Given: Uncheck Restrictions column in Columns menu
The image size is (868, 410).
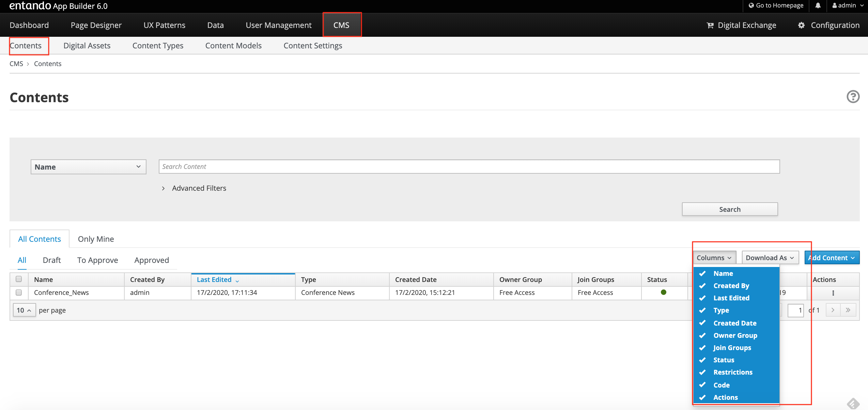Looking at the screenshot, I should click(732, 372).
